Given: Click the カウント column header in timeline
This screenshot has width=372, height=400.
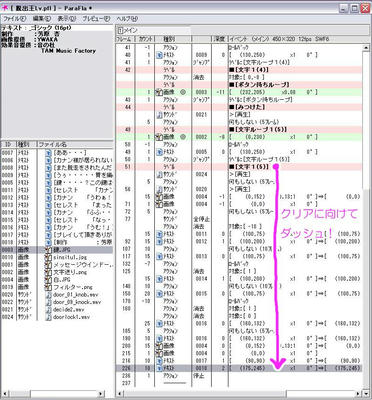Looking at the screenshot, I should point(144,39).
